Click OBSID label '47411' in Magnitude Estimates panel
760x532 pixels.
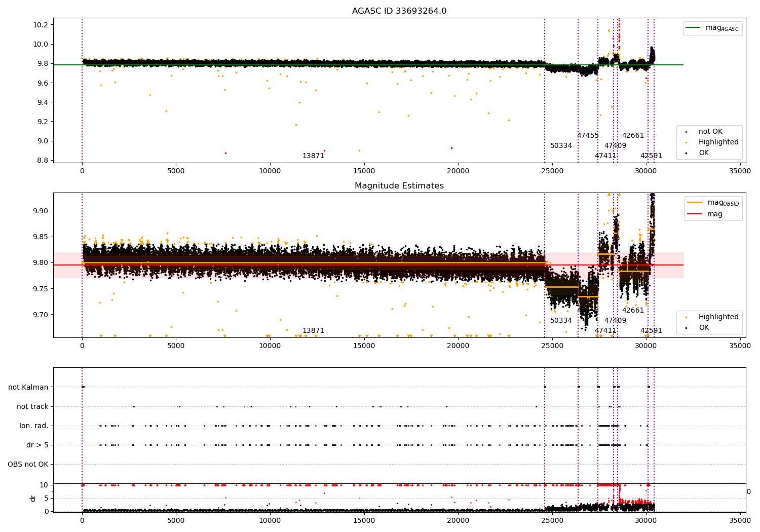(x=605, y=331)
